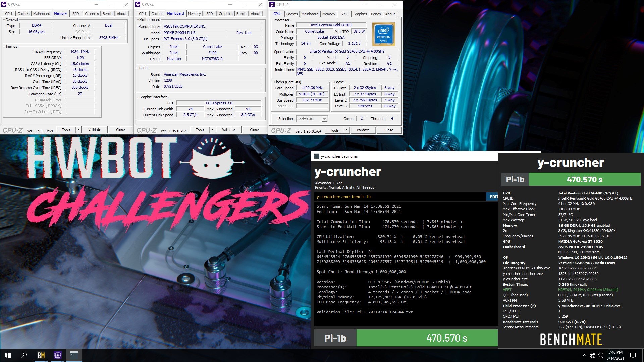644x362 pixels.
Task: Open SPD tab in CPU window
Action: [344, 14]
